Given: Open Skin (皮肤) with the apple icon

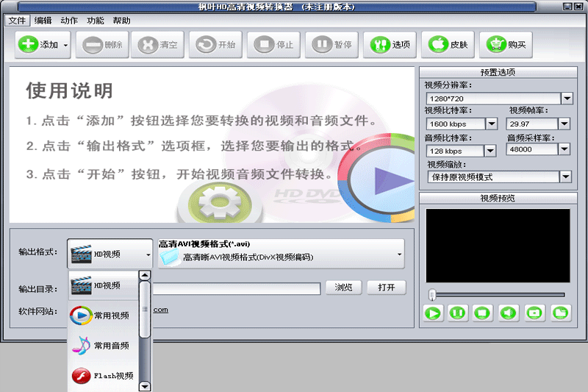Looking at the screenshot, I should pos(448,45).
